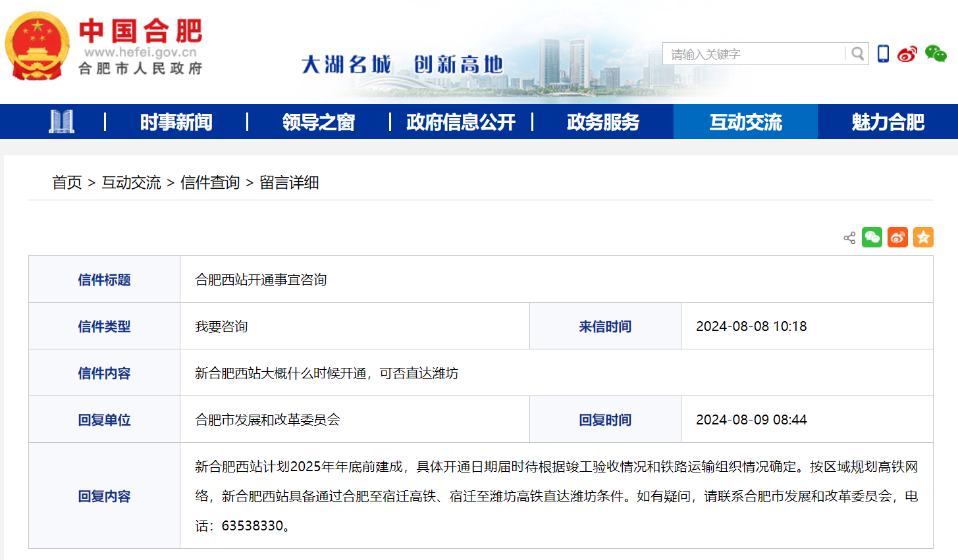Click 信件查询 breadcrumb link
The image size is (958, 560).
[210, 182]
